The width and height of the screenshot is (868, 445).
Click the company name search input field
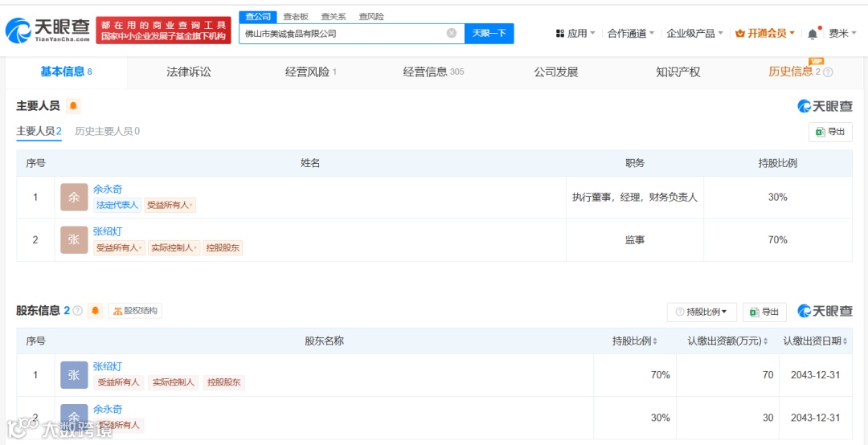[x=343, y=33]
